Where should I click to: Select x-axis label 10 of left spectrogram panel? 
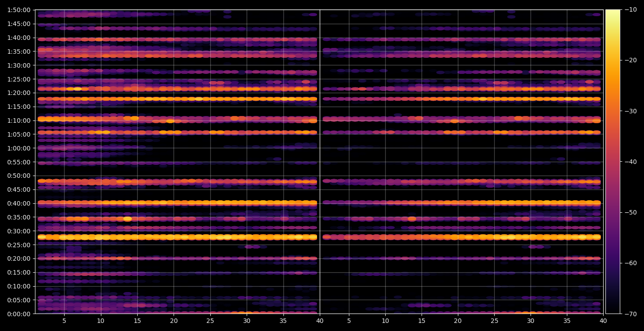pyautogui.click(x=100, y=321)
